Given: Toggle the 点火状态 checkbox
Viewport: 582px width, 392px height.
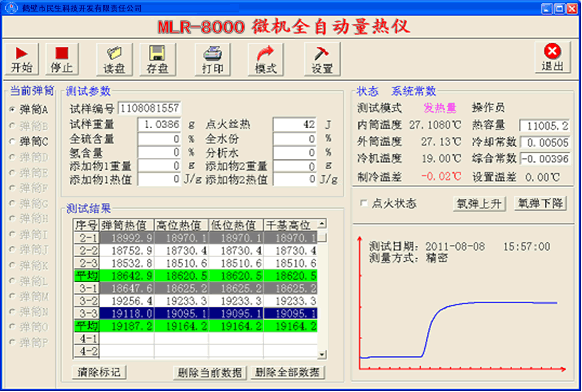Looking at the screenshot, I should point(364,203).
